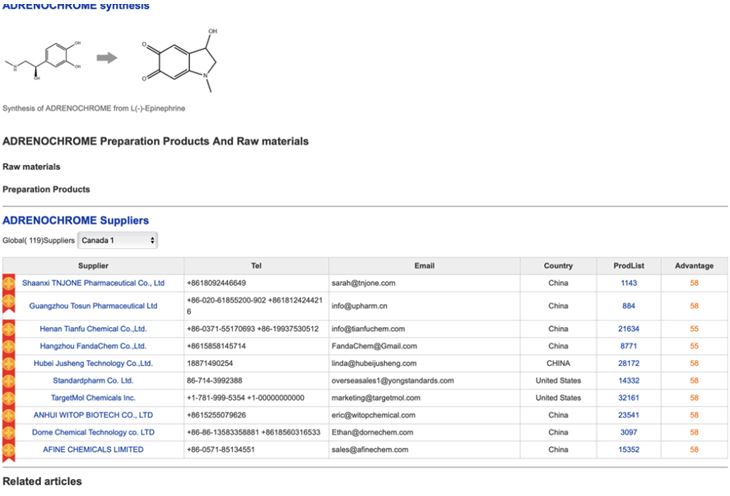730x496 pixels.
Task: Click phone number +8618092446649
Action: coord(216,283)
